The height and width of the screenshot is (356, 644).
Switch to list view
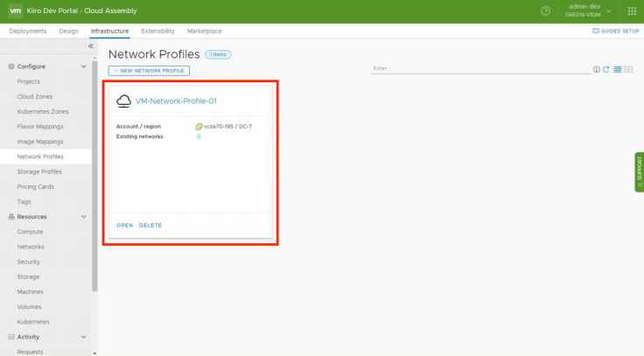click(x=617, y=69)
